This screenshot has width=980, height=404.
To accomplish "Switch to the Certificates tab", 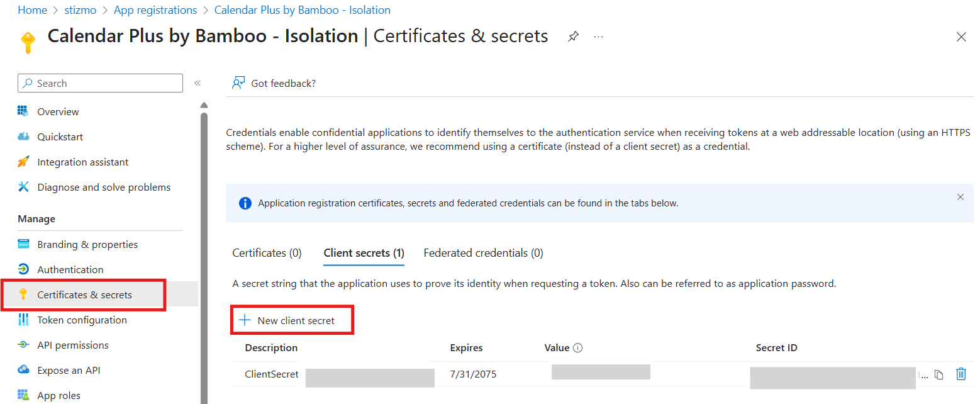I will [266, 252].
